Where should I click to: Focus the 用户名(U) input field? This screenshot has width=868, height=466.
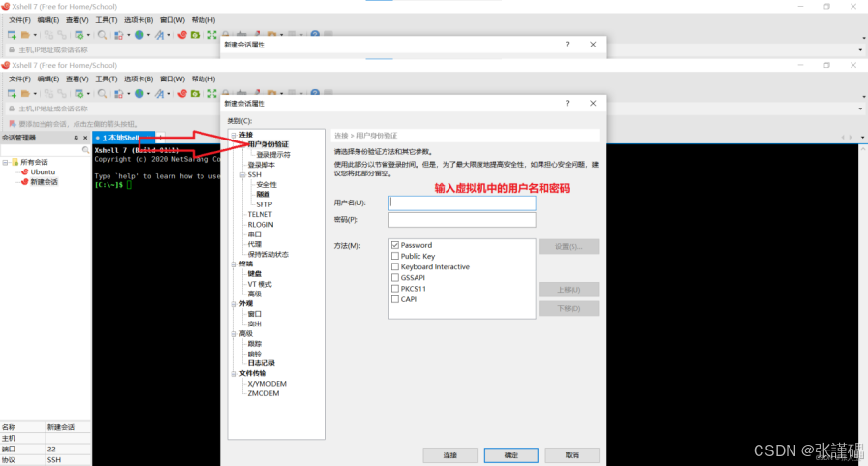[462, 202]
